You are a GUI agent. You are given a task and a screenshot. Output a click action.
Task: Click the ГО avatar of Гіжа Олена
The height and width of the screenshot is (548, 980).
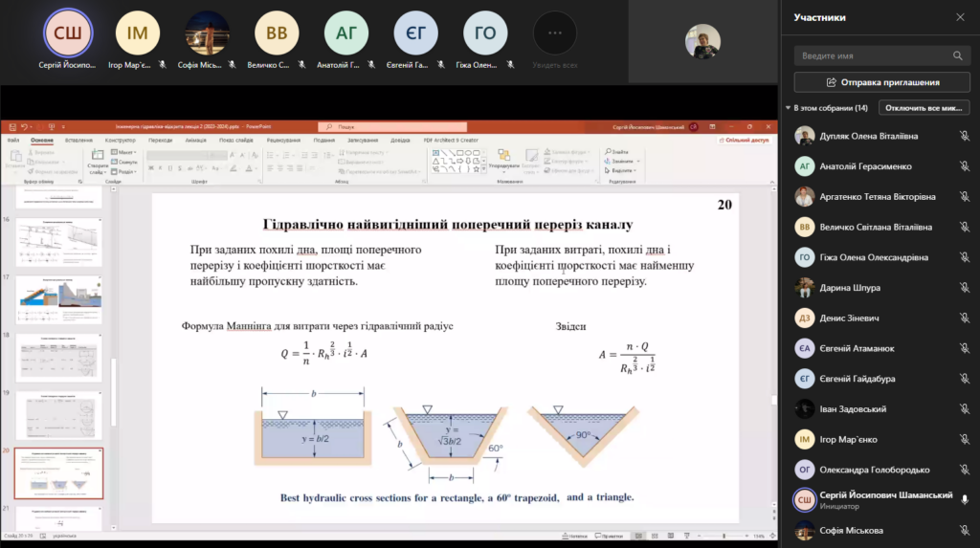[485, 33]
